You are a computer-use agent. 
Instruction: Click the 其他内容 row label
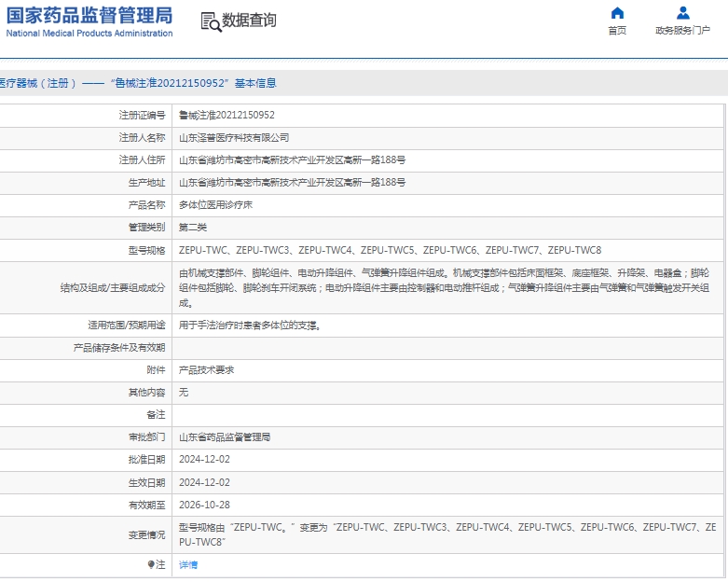coord(146,393)
